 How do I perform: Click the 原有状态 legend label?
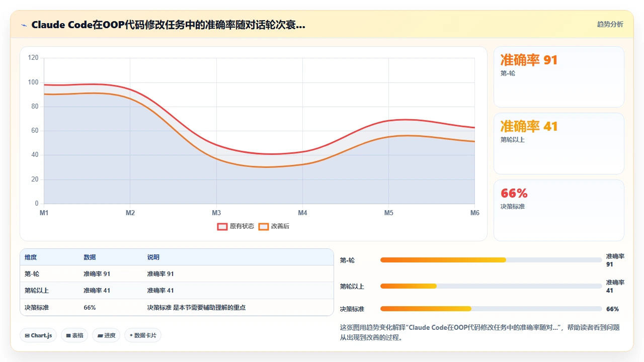[x=242, y=226]
